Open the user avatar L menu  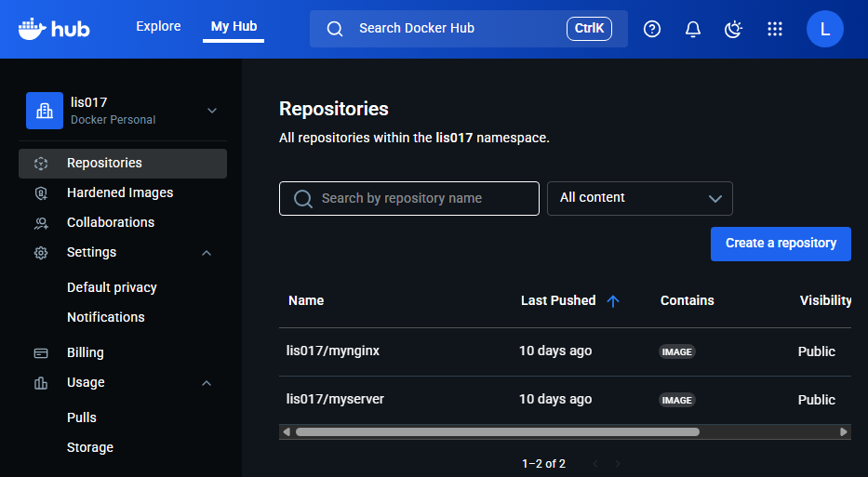pyautogui.click(x=825, y=29)
